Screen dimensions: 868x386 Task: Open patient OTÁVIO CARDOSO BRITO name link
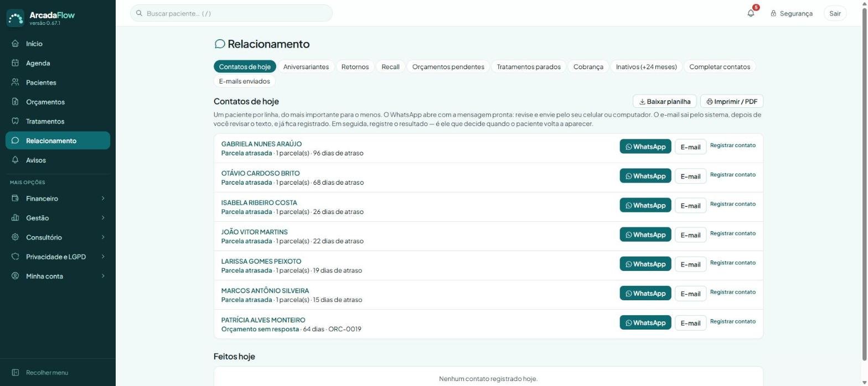click(260, 174)
